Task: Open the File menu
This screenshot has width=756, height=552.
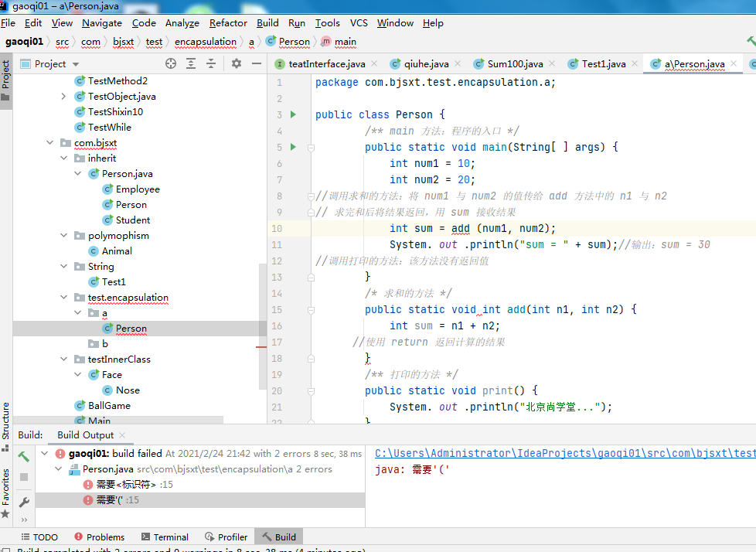Action: (x=8, y=23)
